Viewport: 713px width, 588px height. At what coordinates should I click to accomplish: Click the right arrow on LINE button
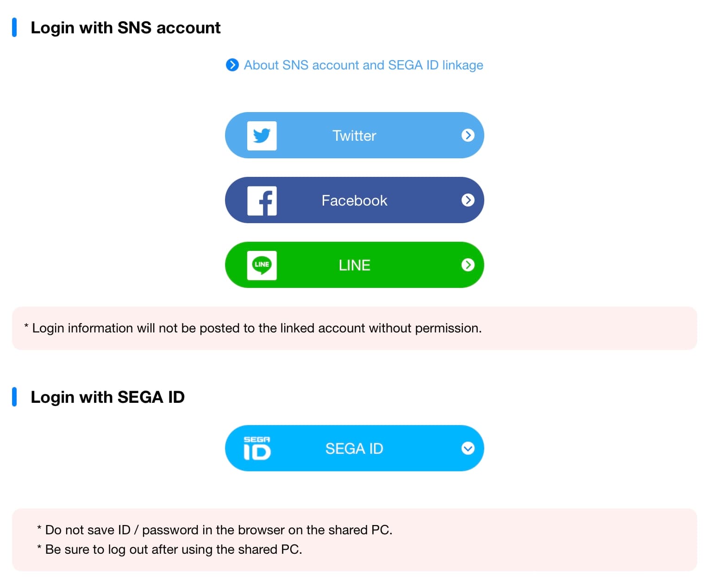point(468,265)
